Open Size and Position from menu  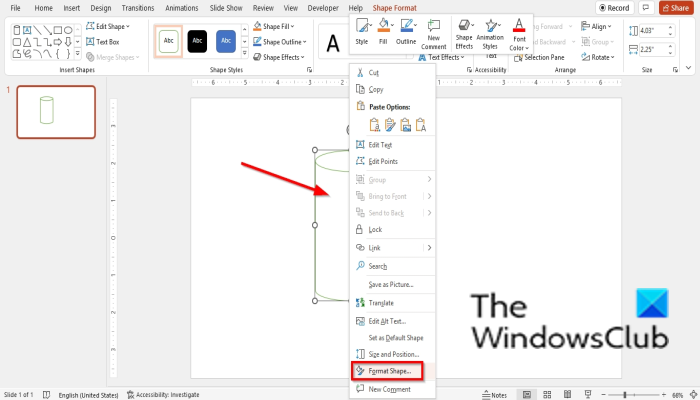click(x=393, y=354)
